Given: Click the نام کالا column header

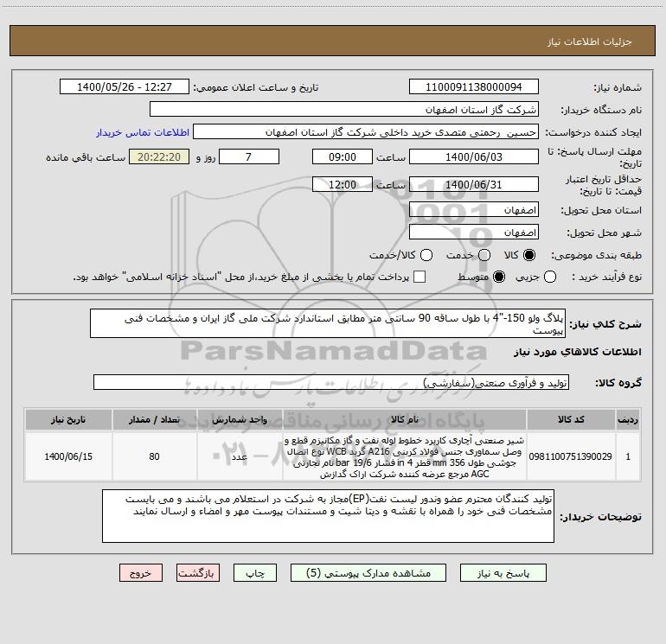Looking at the screenshot, I should pyautogui.click(x=405, y=420).
